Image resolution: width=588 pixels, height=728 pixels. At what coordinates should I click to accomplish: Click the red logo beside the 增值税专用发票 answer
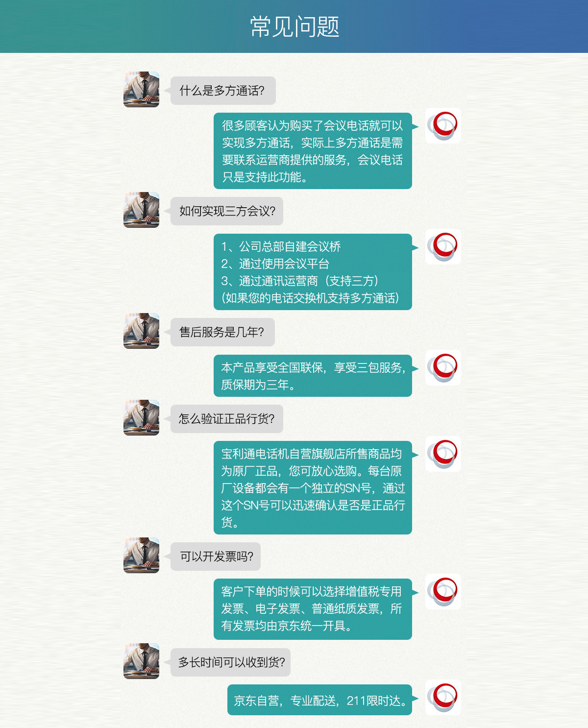pos(443,592)
